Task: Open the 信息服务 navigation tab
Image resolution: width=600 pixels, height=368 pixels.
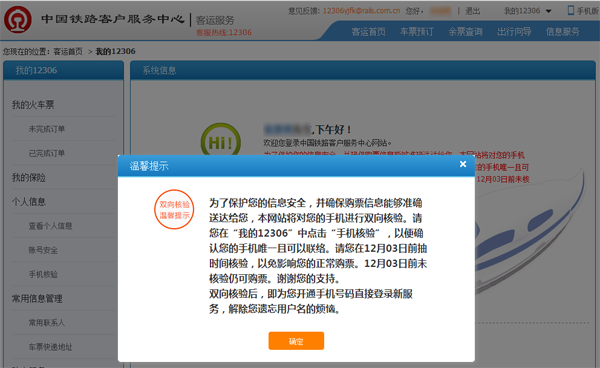Action: coord(562,32)
